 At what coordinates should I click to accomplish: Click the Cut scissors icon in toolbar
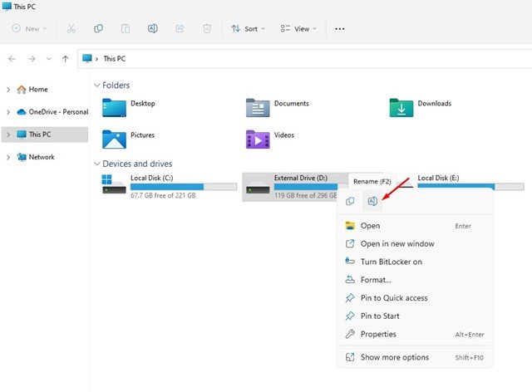[72, 28]
